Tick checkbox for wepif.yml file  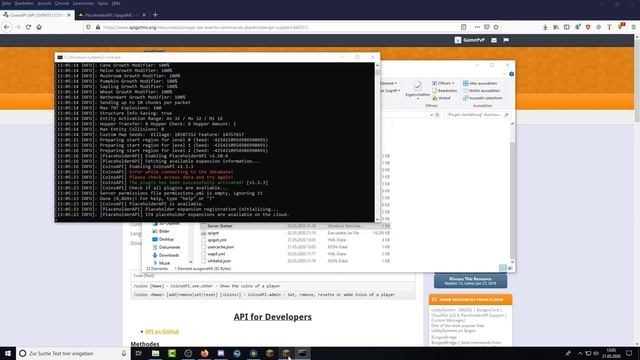(203, 254)
